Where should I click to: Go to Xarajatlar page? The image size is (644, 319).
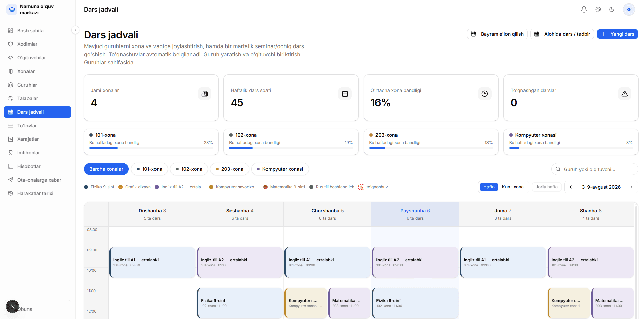[x=37, y=139]
